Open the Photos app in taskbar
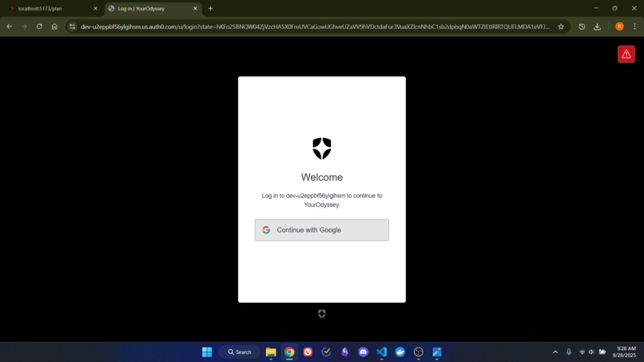Image resolution: width=644 pixels, height=362 pixels. (437, 352)
